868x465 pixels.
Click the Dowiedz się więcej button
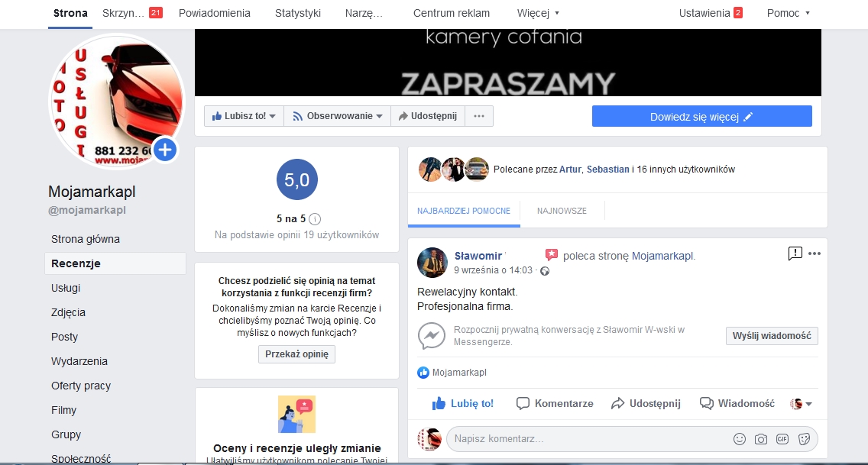coord(701,117)
